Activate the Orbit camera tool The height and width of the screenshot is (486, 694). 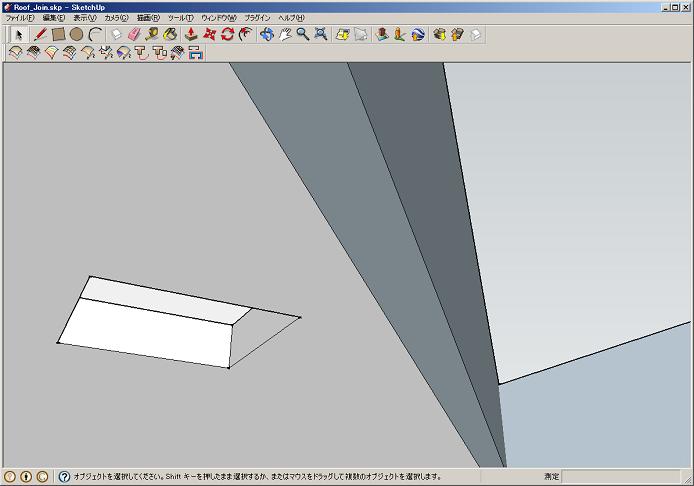click(266, 34)
